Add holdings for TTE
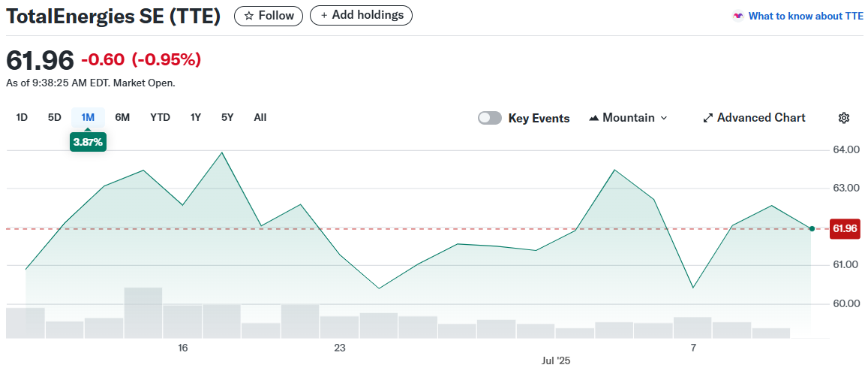The height and width of the screenshot is (371, 868). point(361,16)
